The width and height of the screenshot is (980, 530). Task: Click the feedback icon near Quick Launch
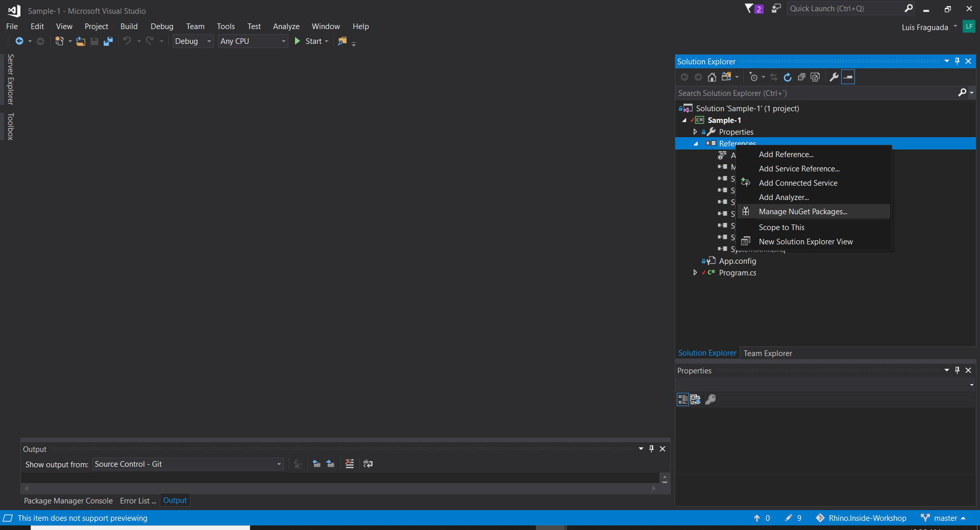776,8
